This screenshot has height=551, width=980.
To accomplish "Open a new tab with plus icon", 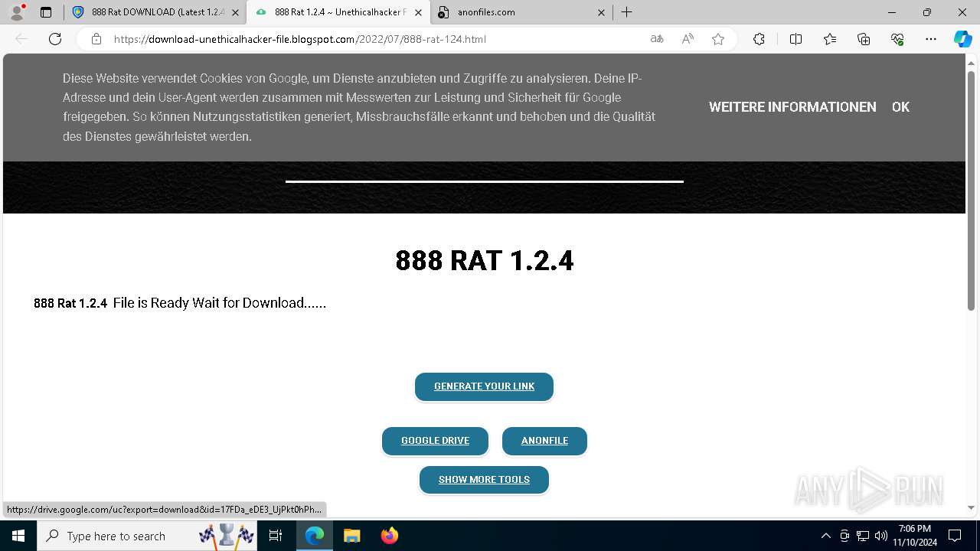I will [x=626, y=12].
